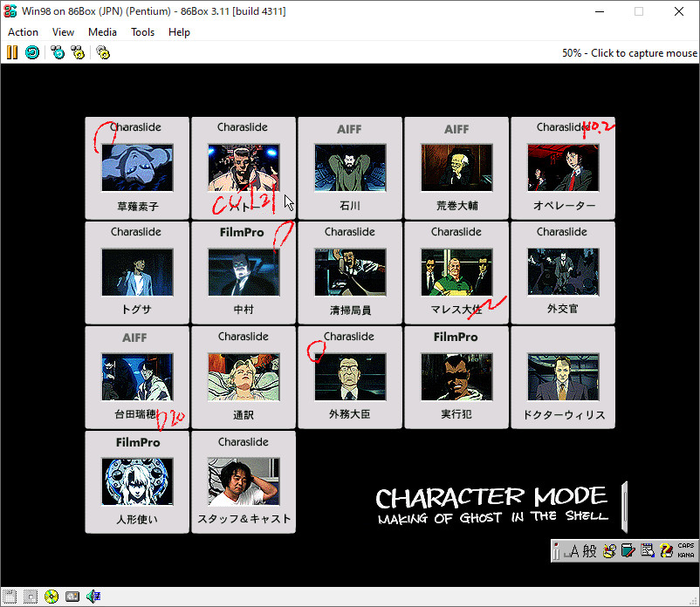Open the Tools menu
This screenshot has width=700, height=607.
[x=142, y=32]
